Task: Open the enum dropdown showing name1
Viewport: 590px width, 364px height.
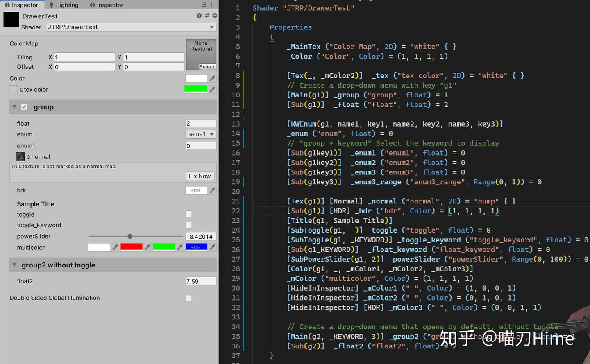Action: click(200, 134)
